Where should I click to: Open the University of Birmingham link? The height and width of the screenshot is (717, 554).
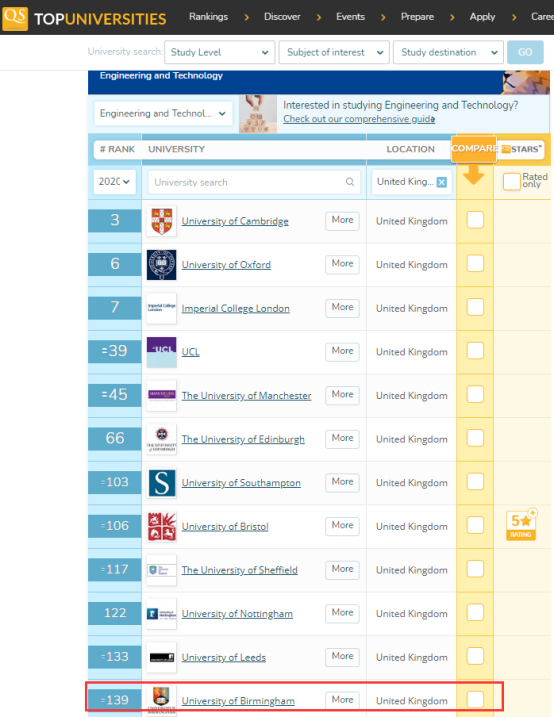[x=238, y=701]
